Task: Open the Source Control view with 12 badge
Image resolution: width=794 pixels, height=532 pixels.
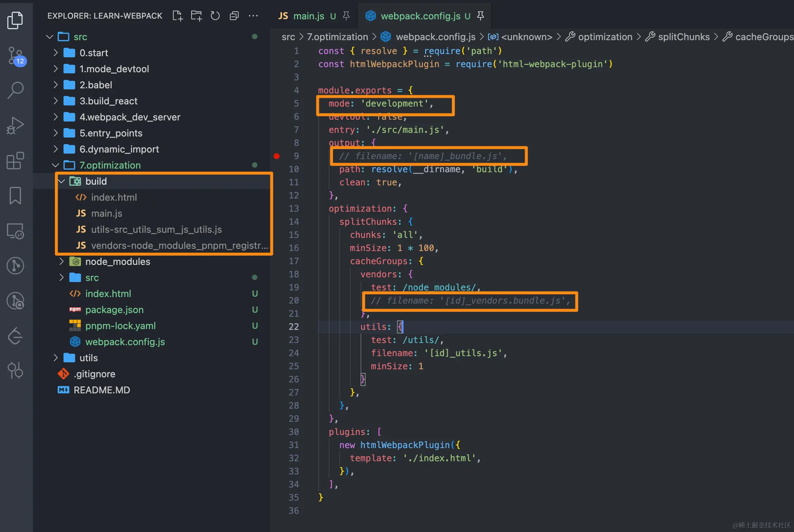Action: coord(16,56)
